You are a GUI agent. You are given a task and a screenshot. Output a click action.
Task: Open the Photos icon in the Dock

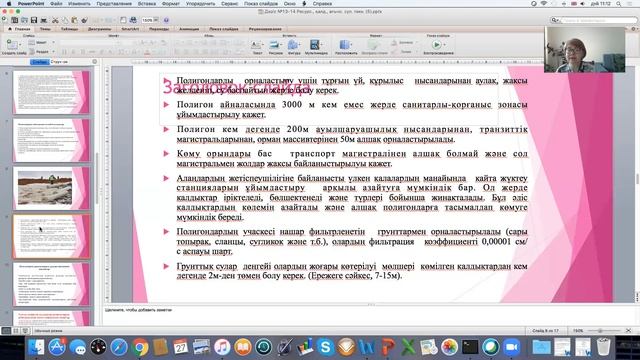coord(449,347)
